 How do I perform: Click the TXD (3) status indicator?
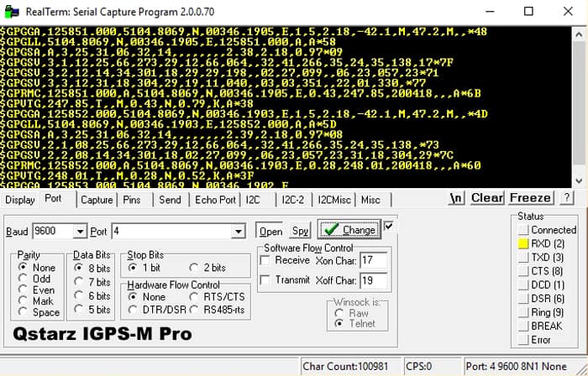[523, 258]
